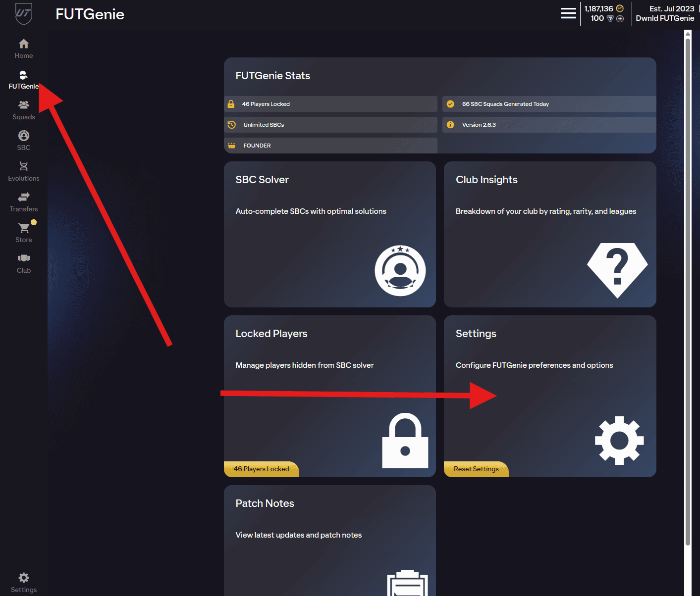This screenshot has height=596, width=700.
Task: Click the Club Insights question diamond icon
Action: tap(617, 270)
